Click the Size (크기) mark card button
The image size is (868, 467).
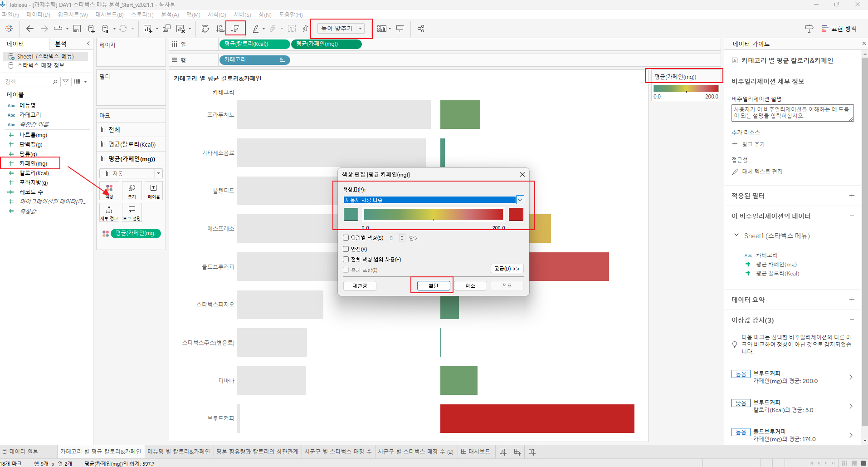(132, 191)
